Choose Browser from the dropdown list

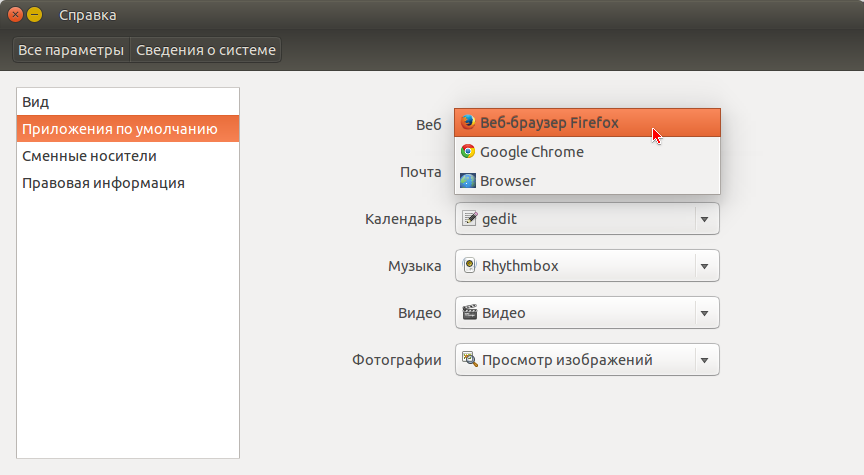[508, 181]
